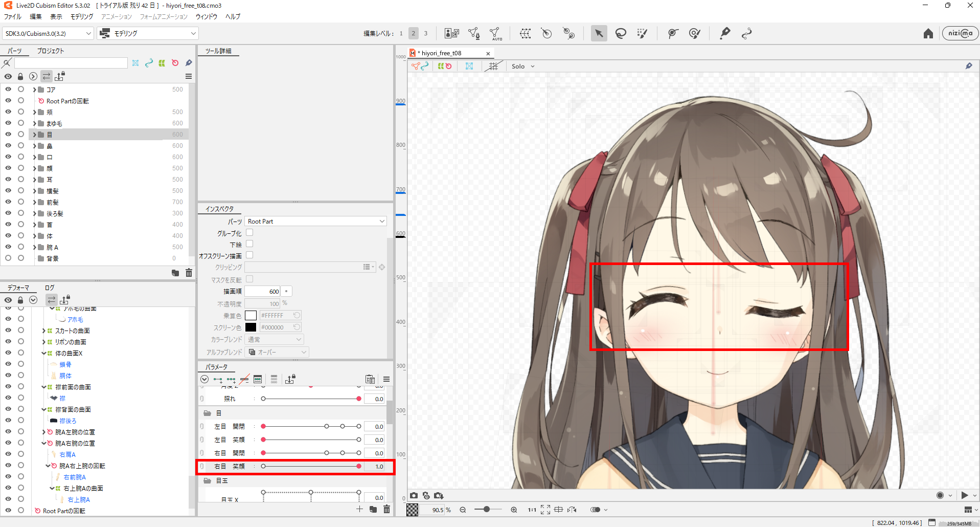Select the arrow selection tool

599,33
